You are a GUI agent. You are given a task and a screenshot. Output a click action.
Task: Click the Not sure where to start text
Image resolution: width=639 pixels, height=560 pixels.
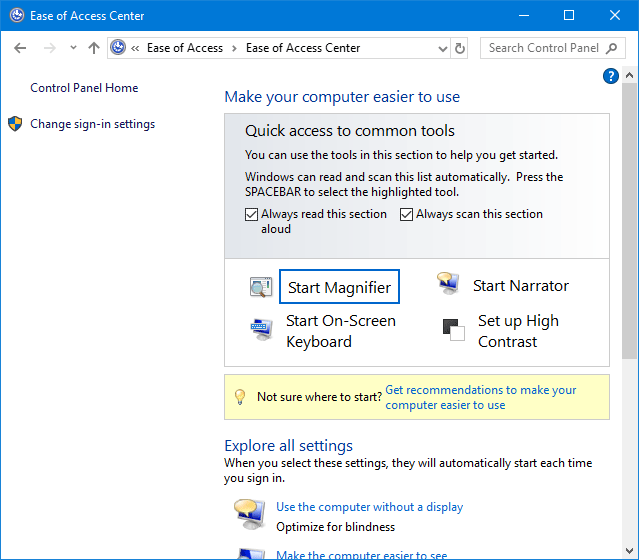point(320,397)
